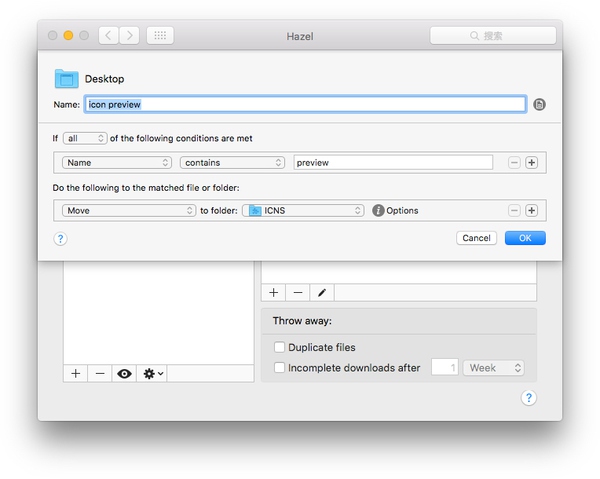Remove the Move action row
This screenshot has height=479, width=600.
[x=514, y=210]
